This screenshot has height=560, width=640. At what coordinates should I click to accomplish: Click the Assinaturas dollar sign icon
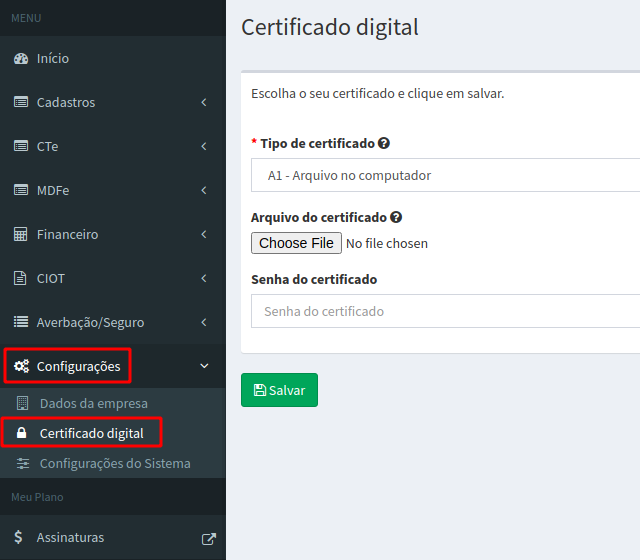20,537
